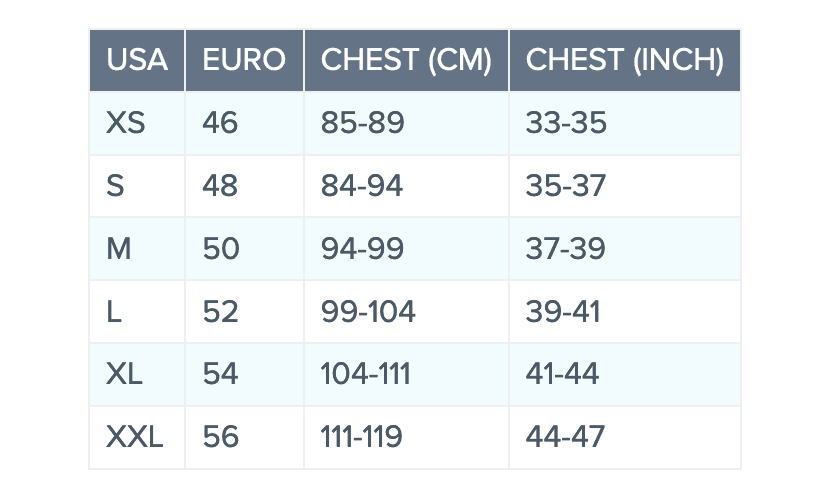The width and height of the screenshot is (836, 500).
Task: Click EURO size 52 cell
Action: (221, 312)
